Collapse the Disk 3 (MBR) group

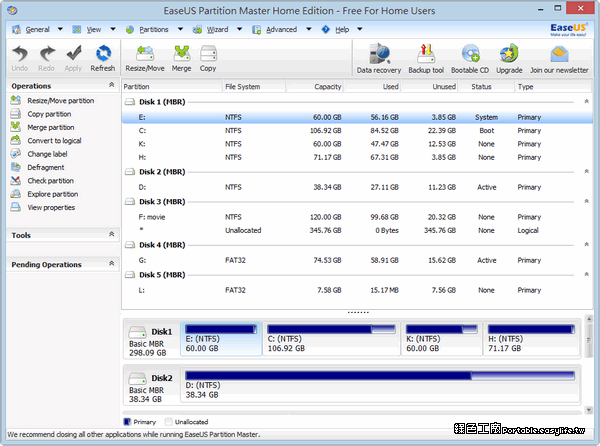coord(586,201)
